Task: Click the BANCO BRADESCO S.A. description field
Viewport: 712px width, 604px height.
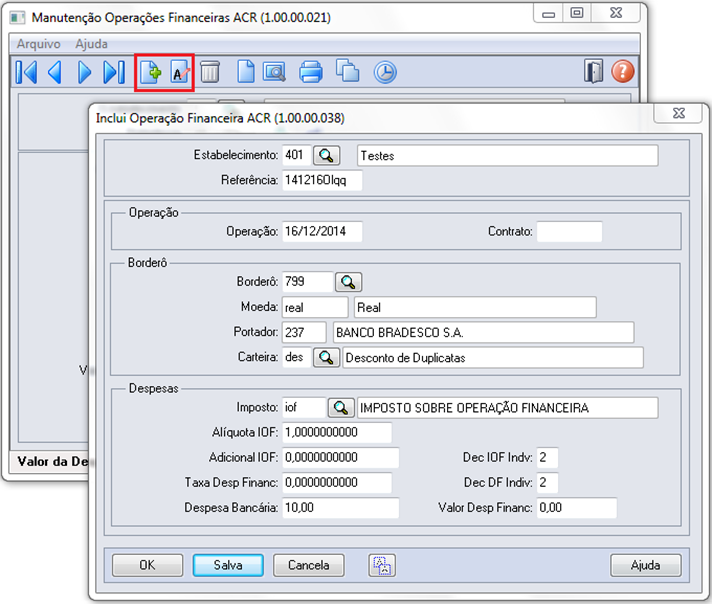Action: (x=484, y=332)
